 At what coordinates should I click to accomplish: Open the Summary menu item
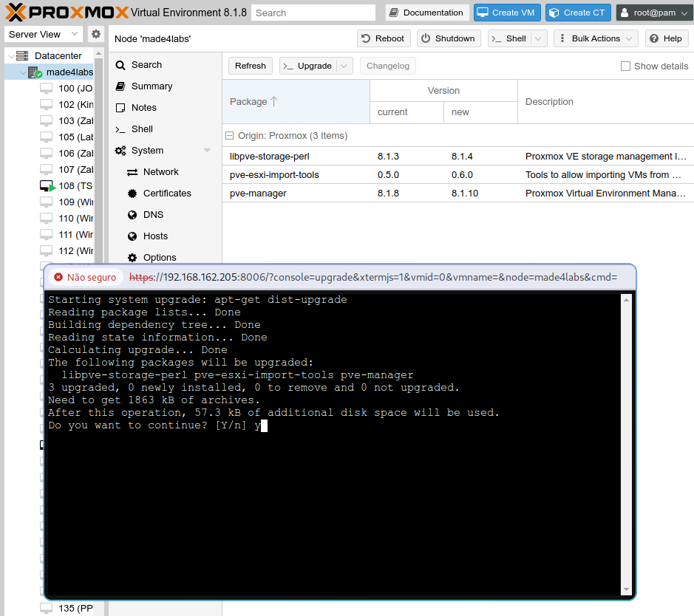165,86
